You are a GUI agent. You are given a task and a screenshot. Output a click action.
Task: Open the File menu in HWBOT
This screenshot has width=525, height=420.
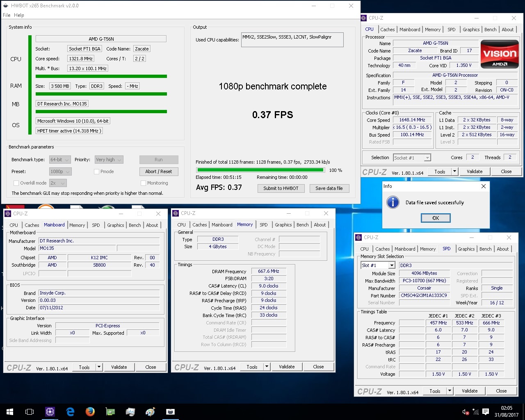[x=7, y=15]
